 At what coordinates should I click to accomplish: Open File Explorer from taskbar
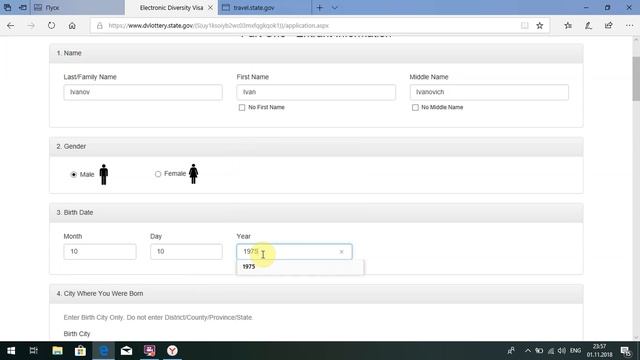pyautogui.click(x=57, y=351)
